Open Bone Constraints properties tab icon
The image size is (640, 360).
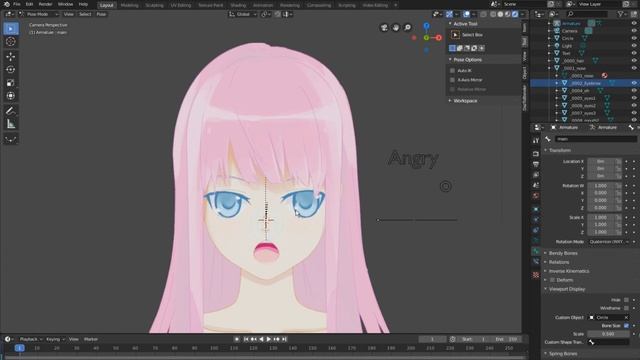tap(536, 262)
